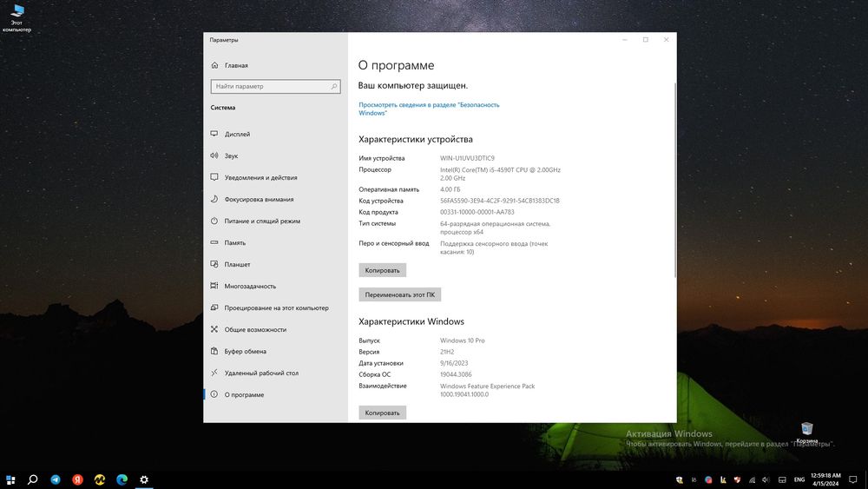The width and height of the screenshot is (868, 489).
Task: Select product code 00331-10000-00001-AA783
Action: click(x=477, y=212)
